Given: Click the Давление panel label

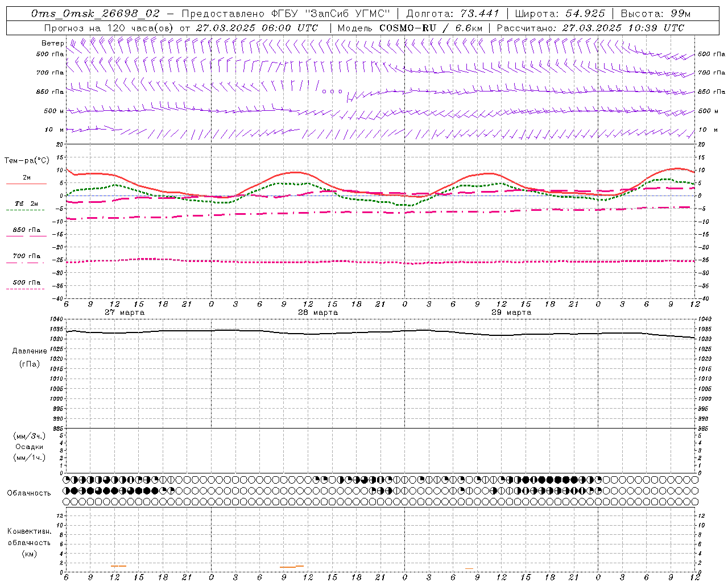Looking at the screenshot, I should click(30, 351).
